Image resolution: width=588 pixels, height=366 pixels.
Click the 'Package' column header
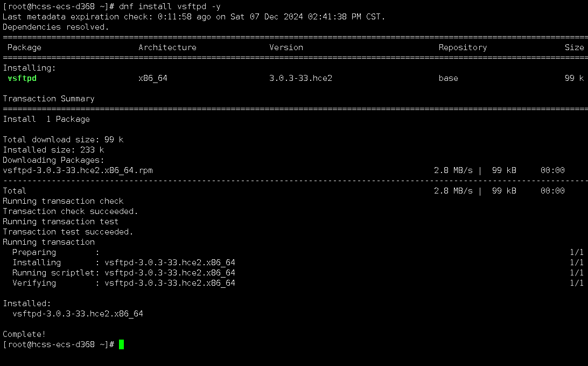[x=24, y=47]
